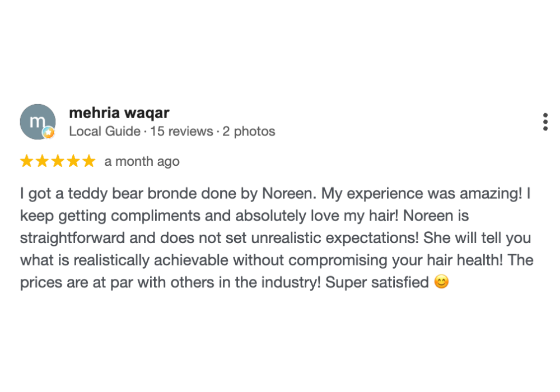
Task: Click the round 'm' profile avatar
Action: tap(38, 122)
